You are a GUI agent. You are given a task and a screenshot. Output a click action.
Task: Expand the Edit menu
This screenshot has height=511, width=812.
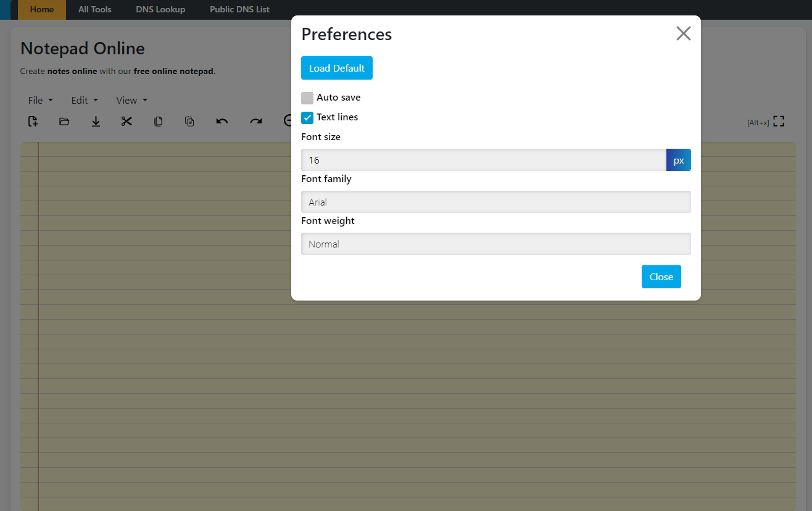click(85, 101)
